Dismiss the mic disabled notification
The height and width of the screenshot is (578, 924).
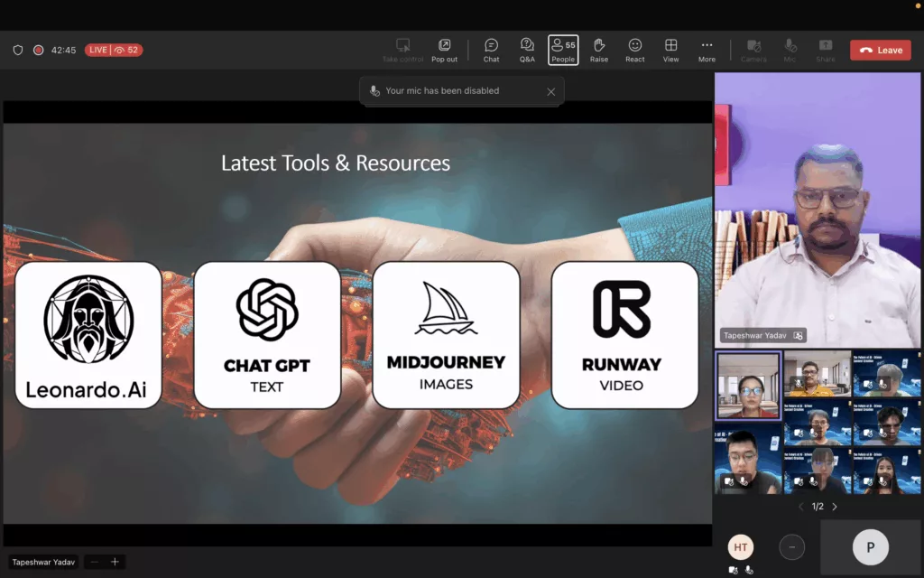point(550,91)
